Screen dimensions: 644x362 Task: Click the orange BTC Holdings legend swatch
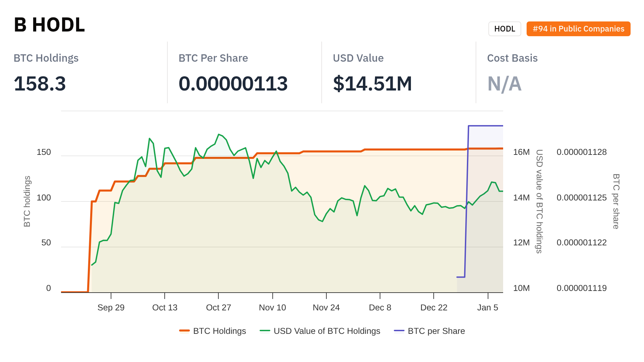tap(184, 331)
